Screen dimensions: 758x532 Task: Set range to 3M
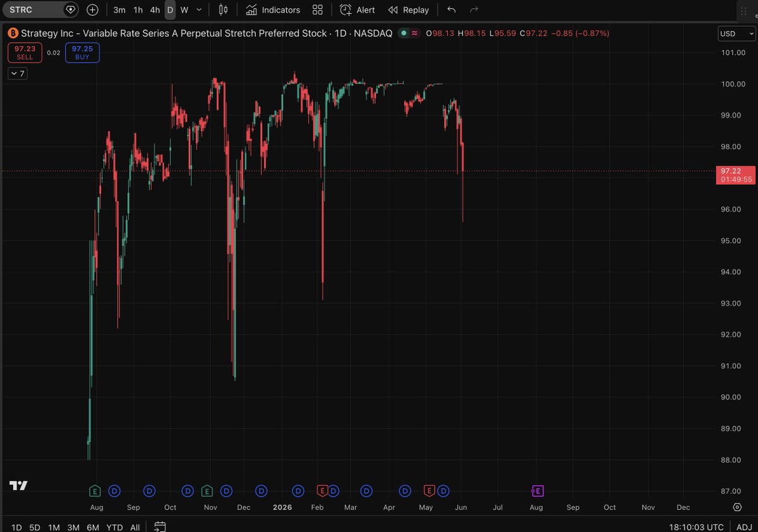(73, 527)
